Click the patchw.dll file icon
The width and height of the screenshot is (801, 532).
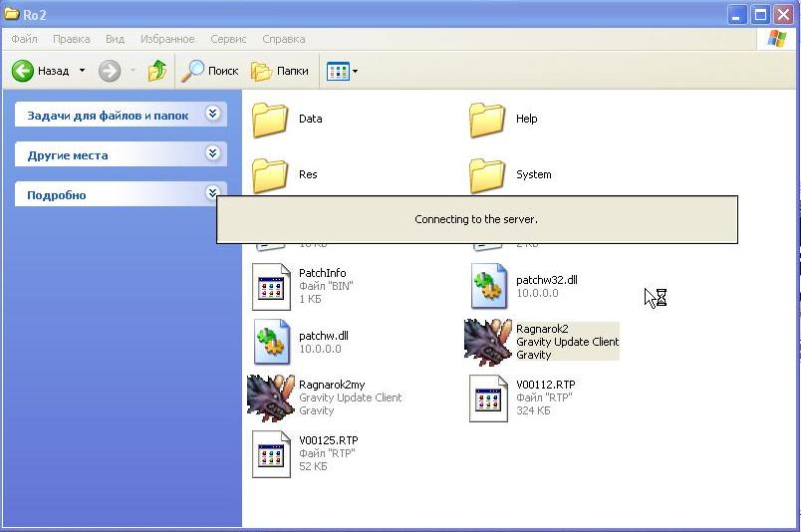271,343
